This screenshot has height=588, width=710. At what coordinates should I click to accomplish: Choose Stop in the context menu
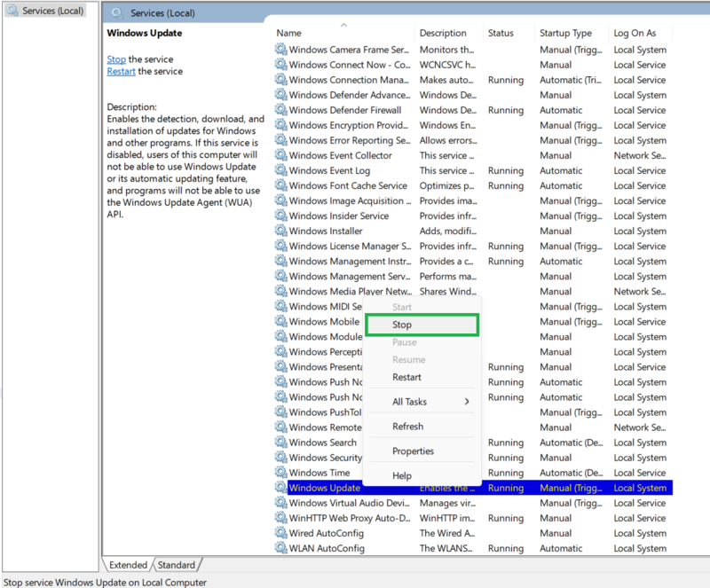tap(422, 325)
